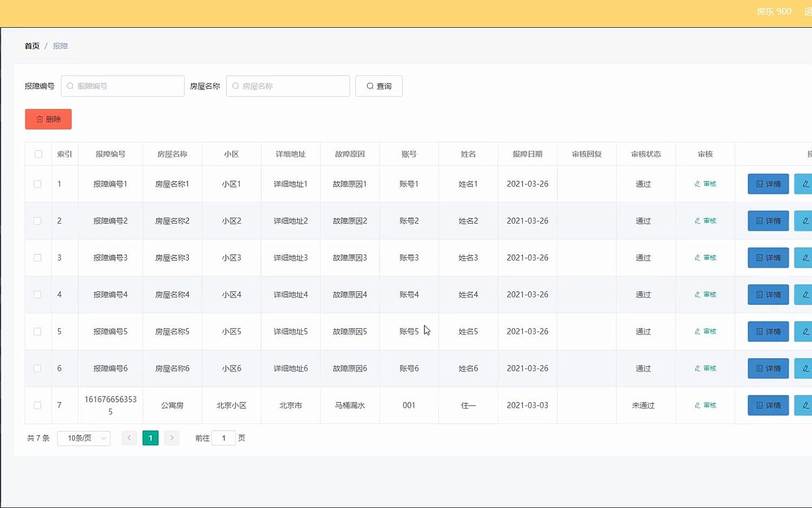
Task: Tick the checkbox for row 报障编号6
Action: (x=37, y=368)
